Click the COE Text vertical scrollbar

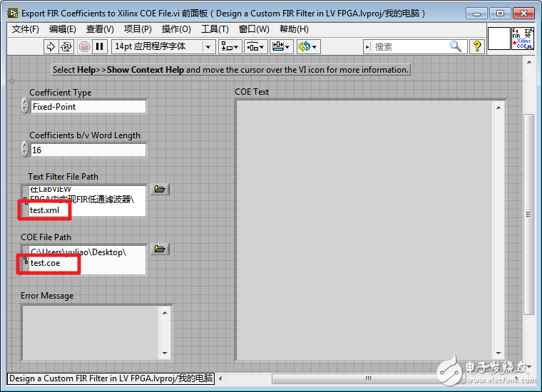(x=501, y=228)
